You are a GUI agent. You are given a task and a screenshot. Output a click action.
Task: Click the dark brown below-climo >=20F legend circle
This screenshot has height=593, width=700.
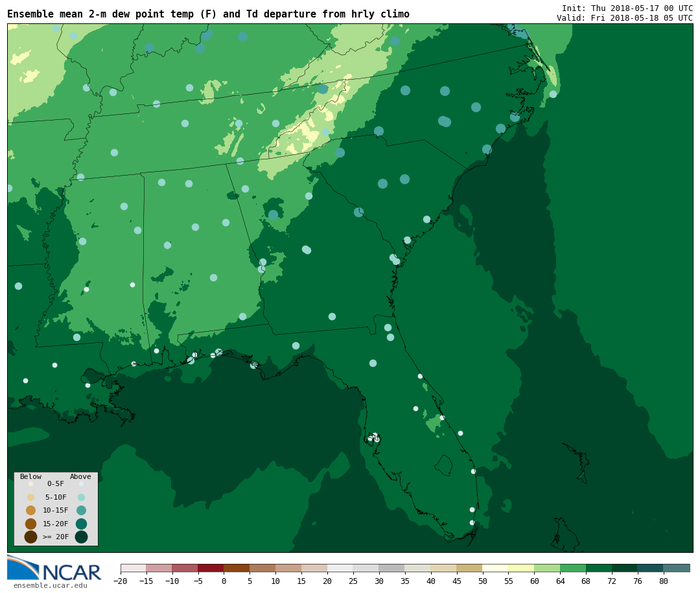tap(31, 537)
